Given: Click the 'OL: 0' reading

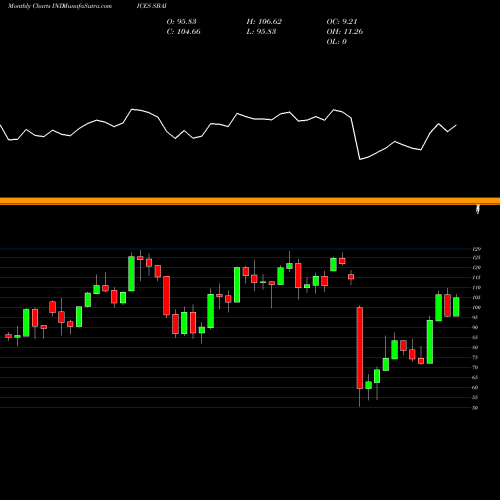Looking at the screenshot, I should click(x=337, y=41).
